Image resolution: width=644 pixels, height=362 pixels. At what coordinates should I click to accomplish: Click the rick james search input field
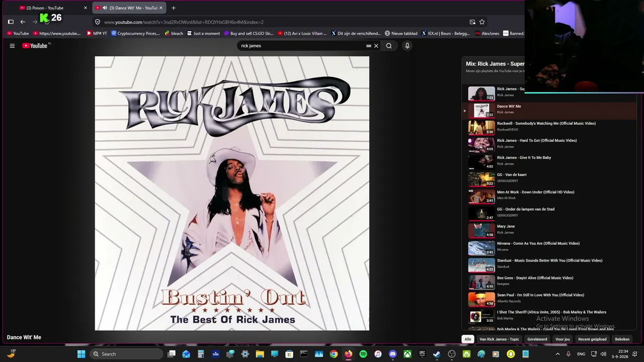point(302,46)
